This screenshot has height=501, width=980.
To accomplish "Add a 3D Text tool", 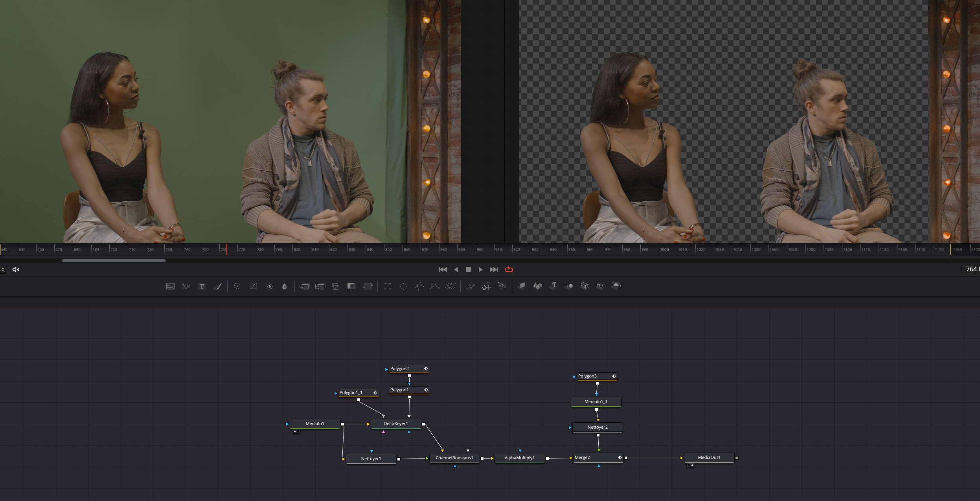I will (553, 286).
